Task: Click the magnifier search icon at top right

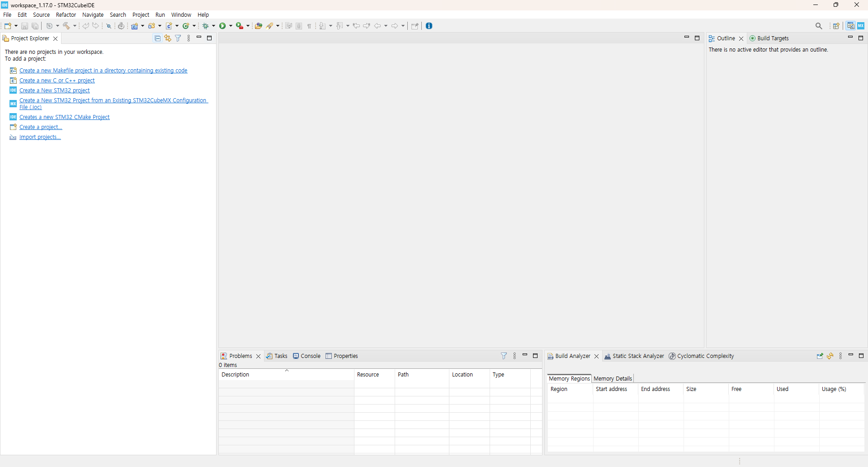Action: (819, 26)
